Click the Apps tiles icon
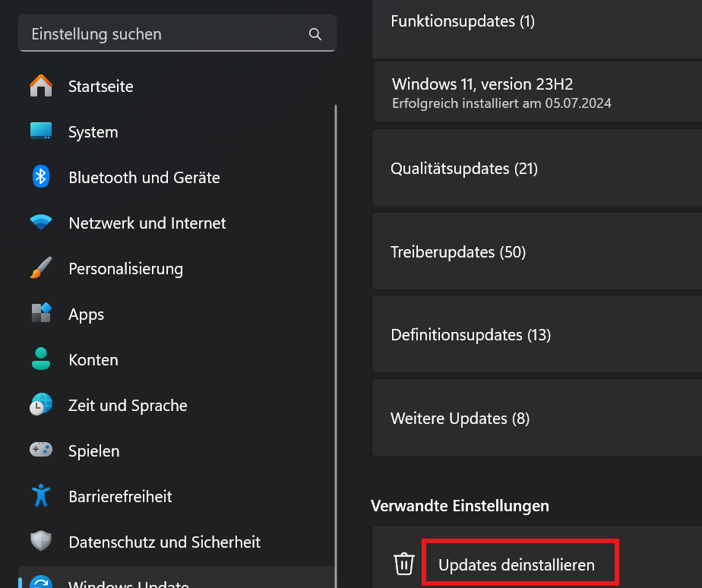 click(41, 314)
